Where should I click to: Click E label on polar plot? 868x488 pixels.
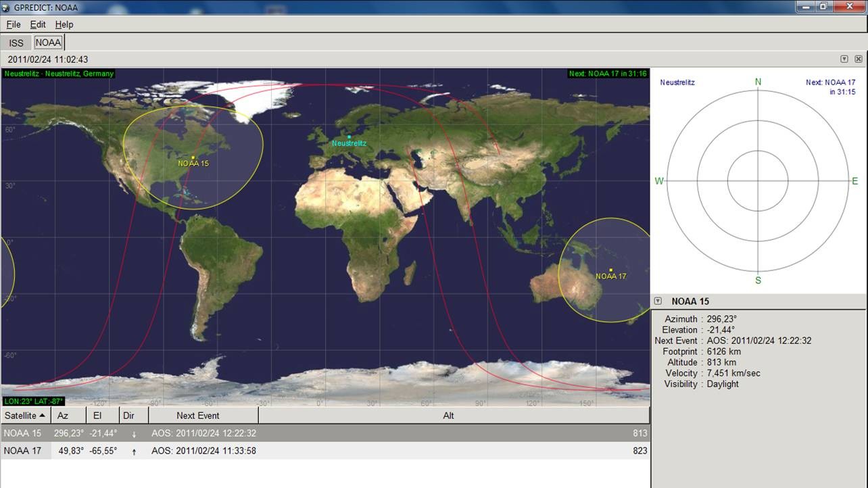(x=854, y=181)
